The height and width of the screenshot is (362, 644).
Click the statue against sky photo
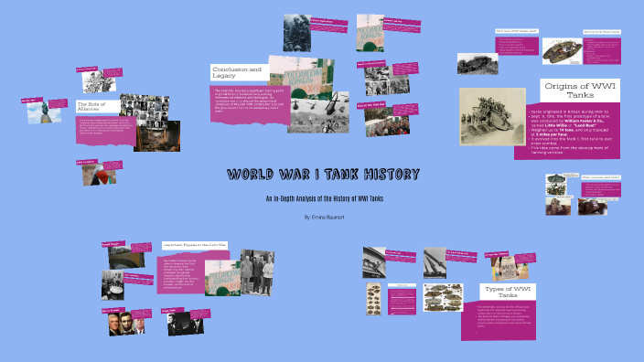pyautogui.click(x=44, y=112)
